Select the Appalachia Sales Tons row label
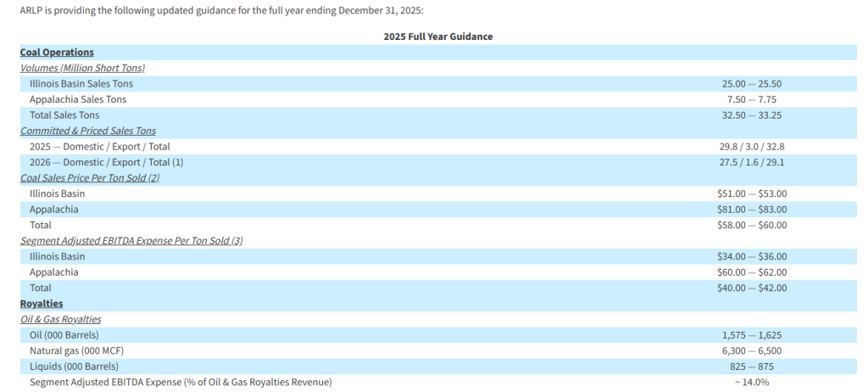Screen dimensions: 868x392 click(x=78, y=99)
